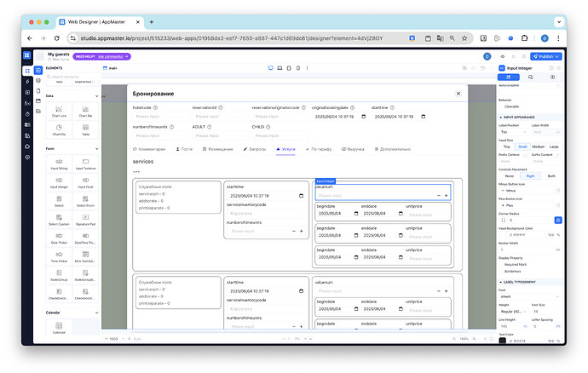Select the Input Integer element tile
The width and height of the screenshot is (588, 373).
click(59, 182)
